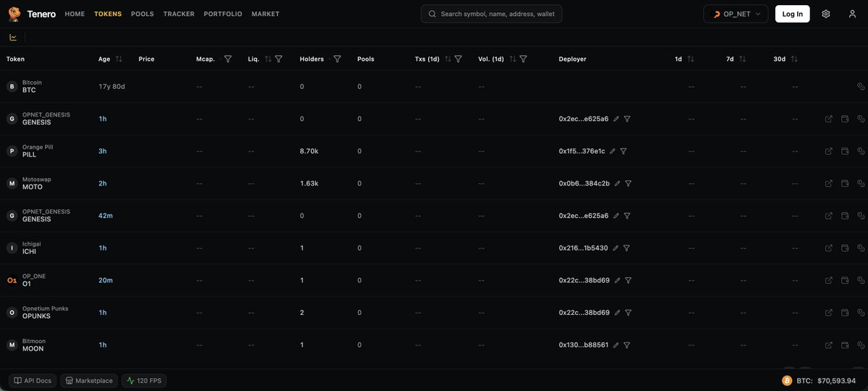This screenshot has height=391, width=868.
Task: Open external link icon for O1 row
Action: tap(829, 280)
